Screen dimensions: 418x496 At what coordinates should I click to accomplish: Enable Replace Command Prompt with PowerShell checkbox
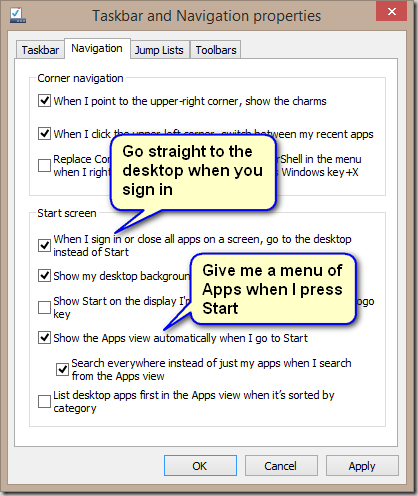point(44,165)
